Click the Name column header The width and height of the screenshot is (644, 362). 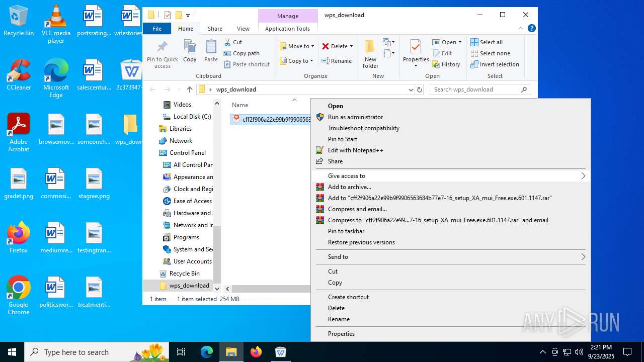[240, 105]
